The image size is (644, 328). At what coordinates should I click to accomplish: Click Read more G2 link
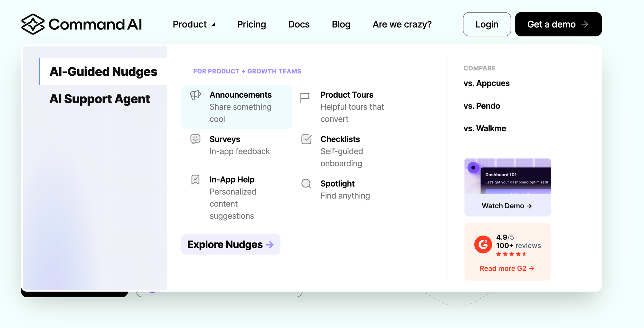[x=507, y=268]
